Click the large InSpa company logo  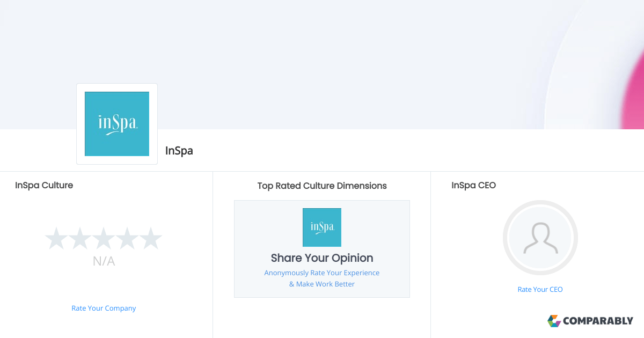point(117,124)
